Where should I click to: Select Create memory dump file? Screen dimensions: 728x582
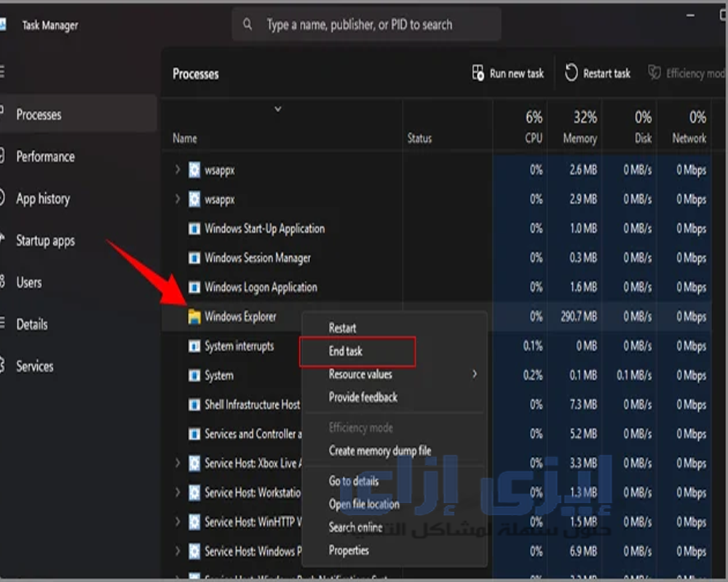[x=380, y=450]
